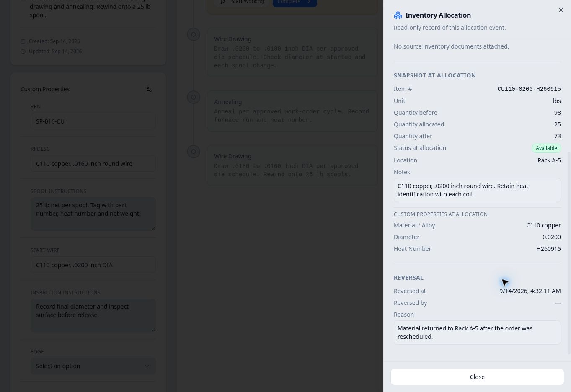Click the Start Working button
The width and height of the screenshot is (571, 392).
(x=242, y=3)
